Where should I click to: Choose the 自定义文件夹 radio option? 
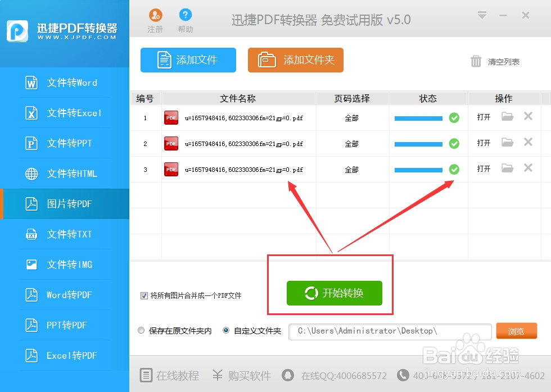226,331
